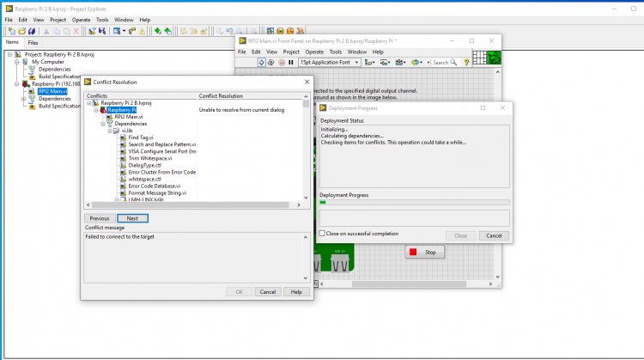Viewport: 644px width, 360px height.
Task: Click the yellow question mark context help icon
Action: (x=466, y=63)
